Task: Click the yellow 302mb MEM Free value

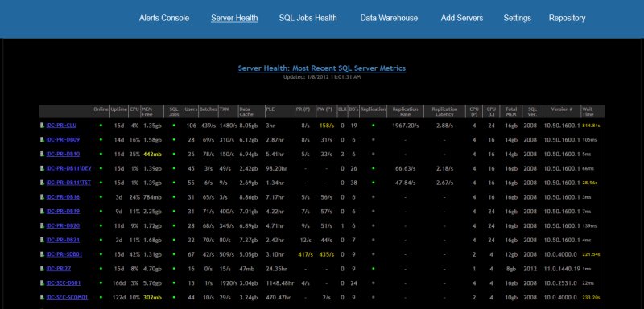Action: coord(151,297)
